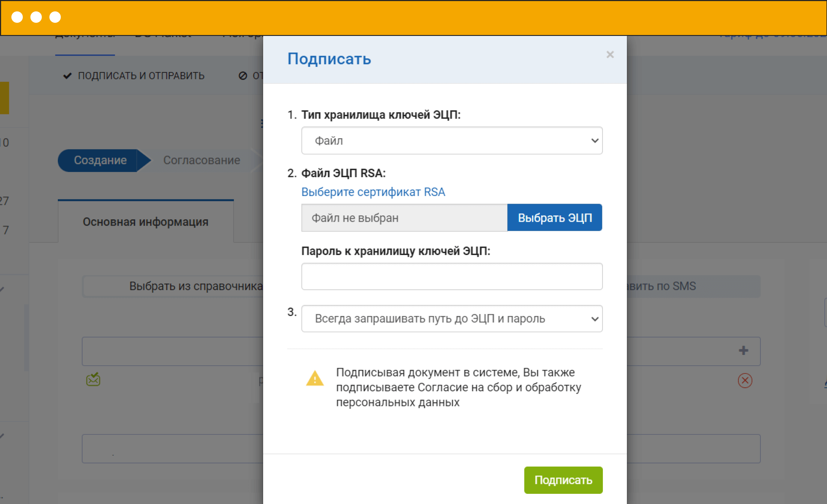The image size is (827, 504).
Task: Select the Создание stage step
Action: click(x=100, y=160)
